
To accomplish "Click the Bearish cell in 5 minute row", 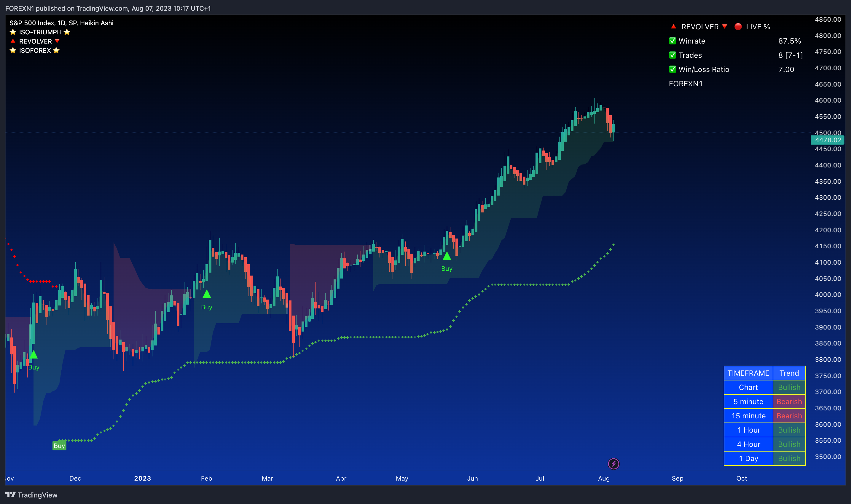I will 789,401.
